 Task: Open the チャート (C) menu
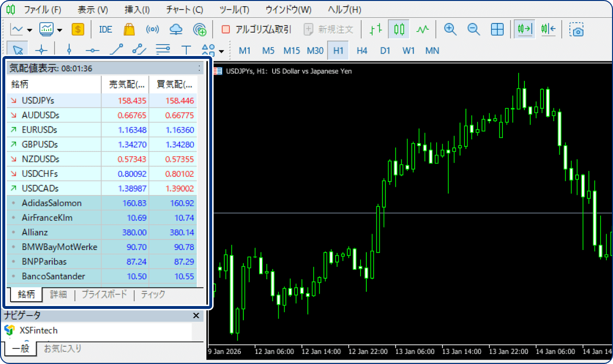185,10
